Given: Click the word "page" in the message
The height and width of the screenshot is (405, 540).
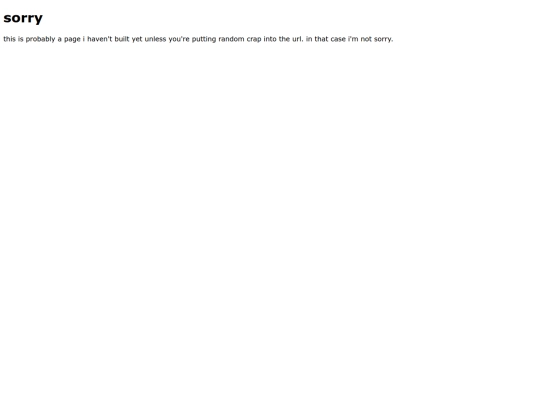Looking at the screenshot, I should point(72,40).
